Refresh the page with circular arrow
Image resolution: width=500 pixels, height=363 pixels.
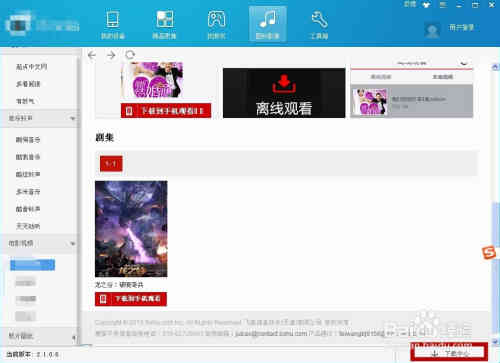pos(130,55)
